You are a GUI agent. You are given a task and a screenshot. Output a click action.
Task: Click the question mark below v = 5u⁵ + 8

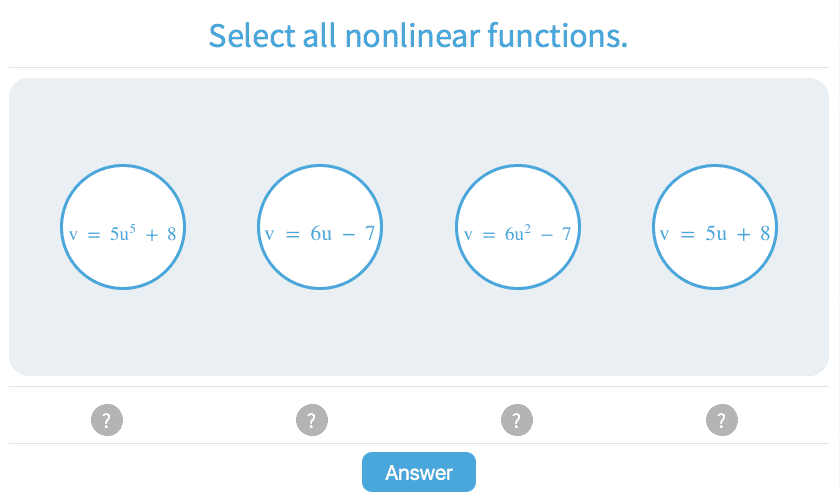[106, 420]
